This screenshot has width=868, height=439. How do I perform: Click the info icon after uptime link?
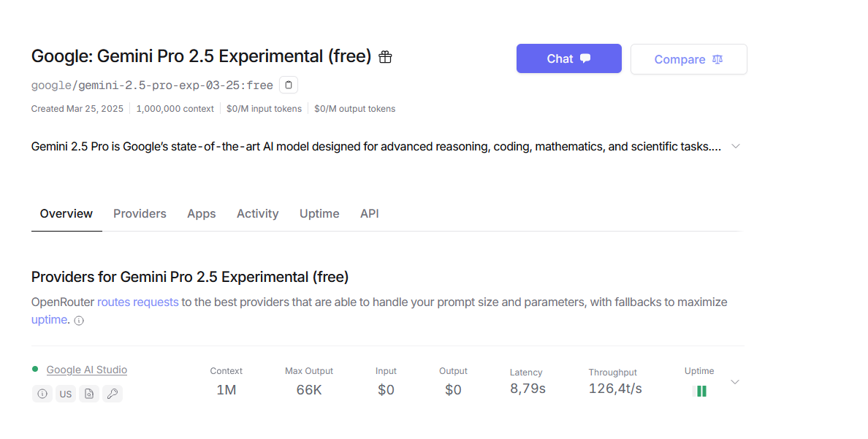79,321
